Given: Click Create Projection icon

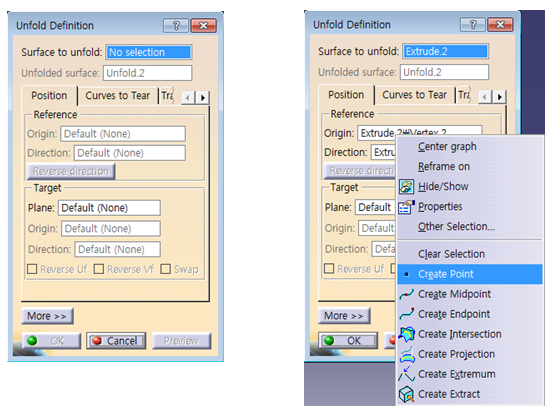Looking at the screenshot, I should click(407, 354).
